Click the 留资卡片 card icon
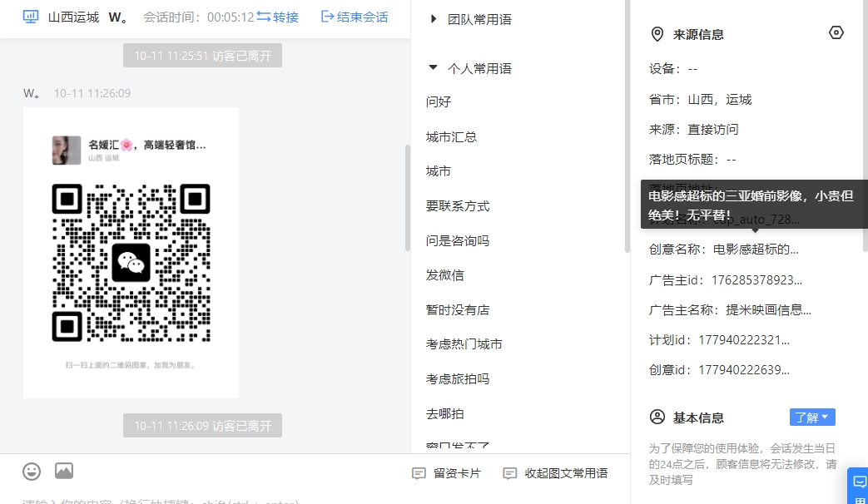Viewport: 868px width, 504px height. [x=419, y=473]
